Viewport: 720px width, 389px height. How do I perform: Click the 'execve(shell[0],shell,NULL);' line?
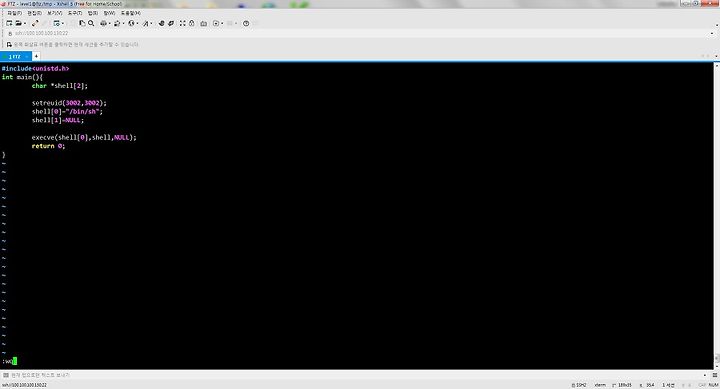point(84,137)
